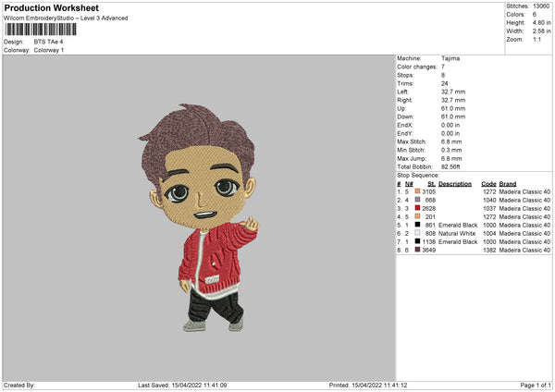Image resolution: width=555 pixels, height=392 pixels.
Task: Click the 'Page 1 of 1' footer text
Action: [x=536, y=385]
